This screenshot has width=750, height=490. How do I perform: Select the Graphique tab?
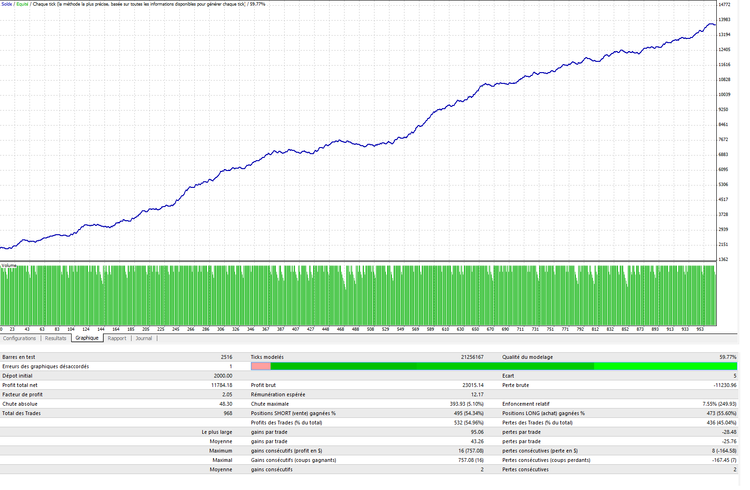click(87, 338)
